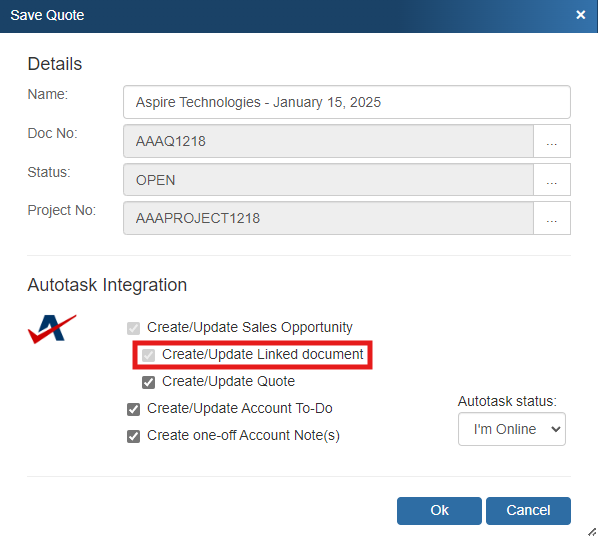Expand the Autotask status dropdown
This screenshot has width=598, height=537.
pyautogui.click(x=512, y=429)
